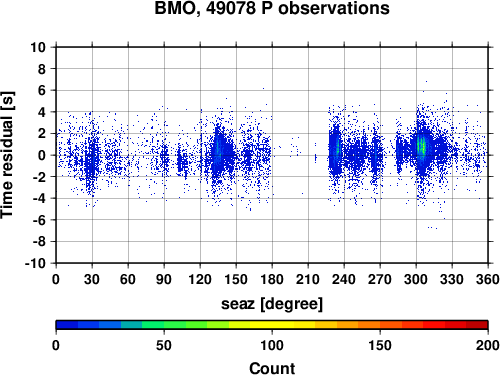Click the x-axis label seaz [degree]
Image resolution: width=500 pixels, height=375 pixels.
pos(272,304)
